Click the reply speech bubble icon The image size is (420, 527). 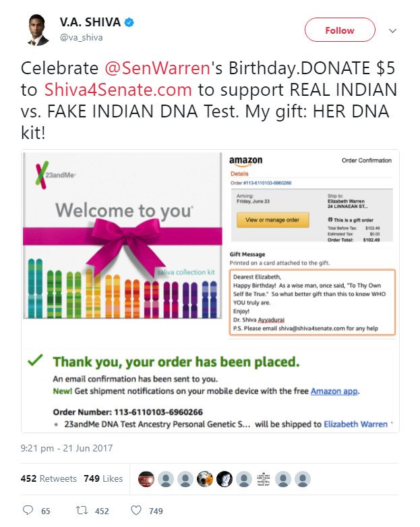tap(28, 510)
